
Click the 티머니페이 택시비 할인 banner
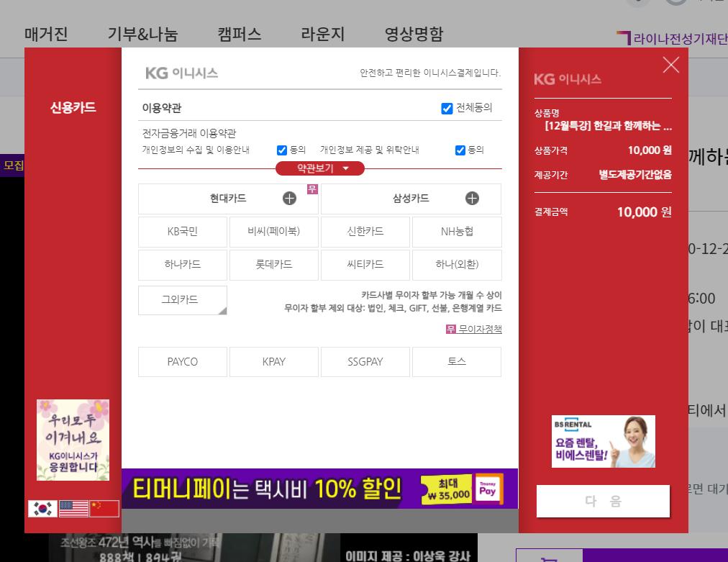[x=320, y=489]
